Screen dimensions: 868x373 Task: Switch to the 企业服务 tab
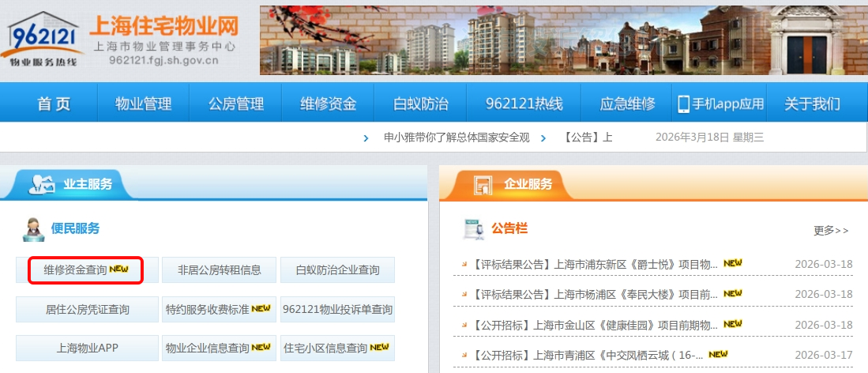pos(528,184)
